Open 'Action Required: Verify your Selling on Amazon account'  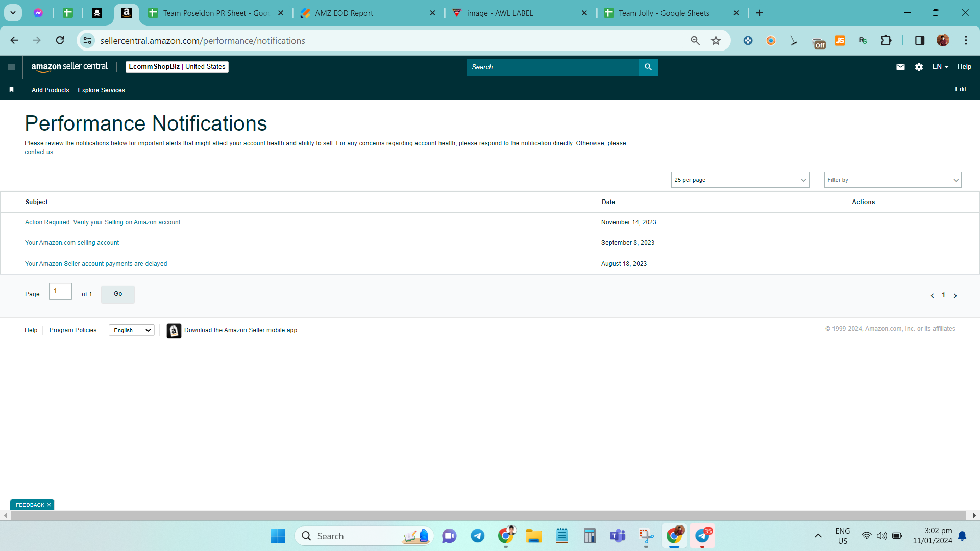pos(103,222)
